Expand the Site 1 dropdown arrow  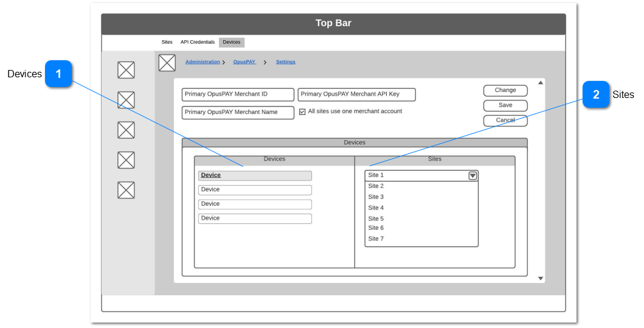pos(473,176)
